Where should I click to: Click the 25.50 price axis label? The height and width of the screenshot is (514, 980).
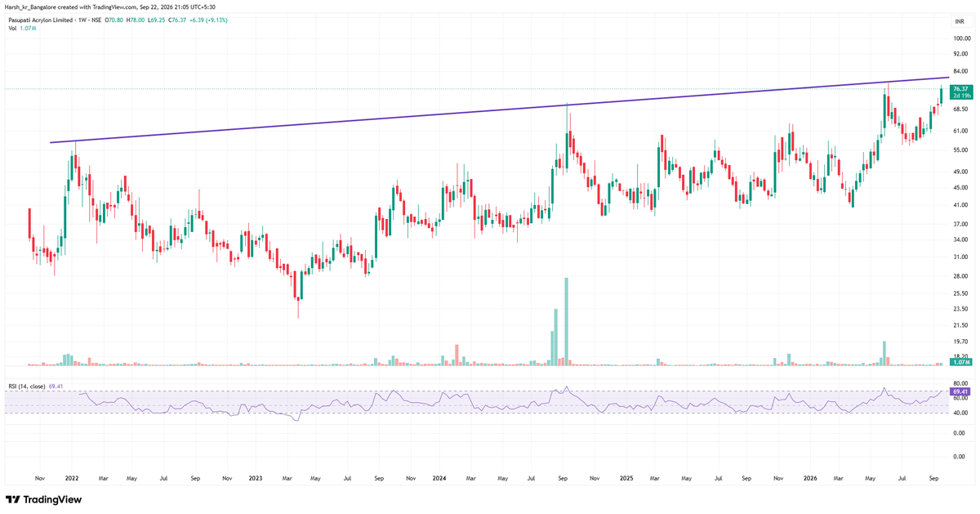[x=960, y=293]
